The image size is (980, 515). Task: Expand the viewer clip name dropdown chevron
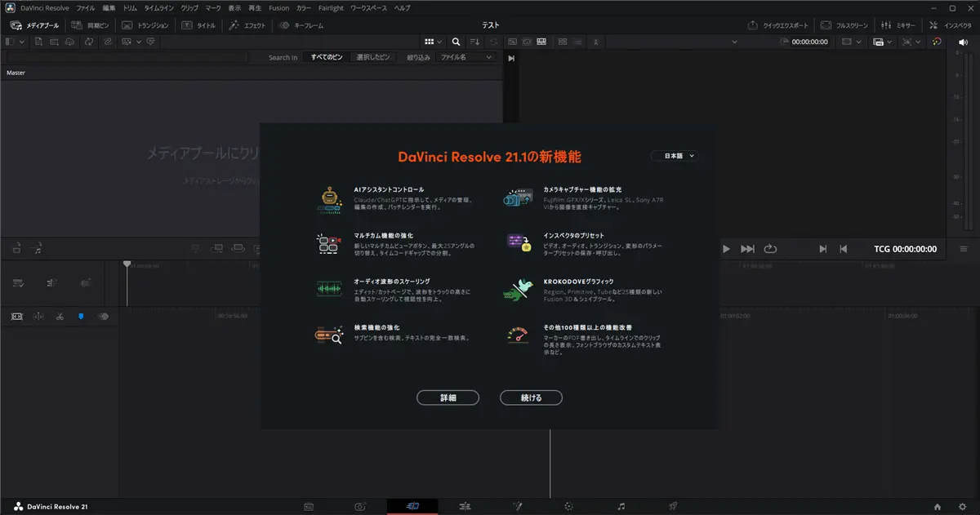733,42
